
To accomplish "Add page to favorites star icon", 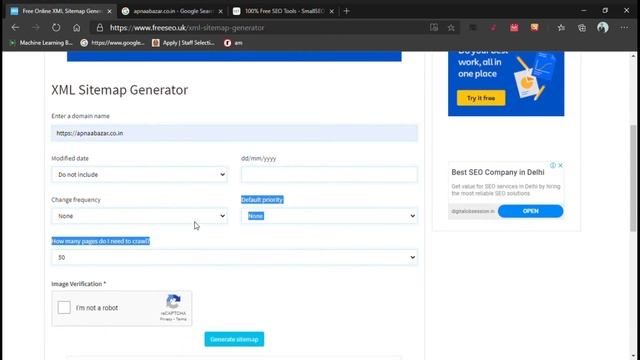I will pos(451,28).
